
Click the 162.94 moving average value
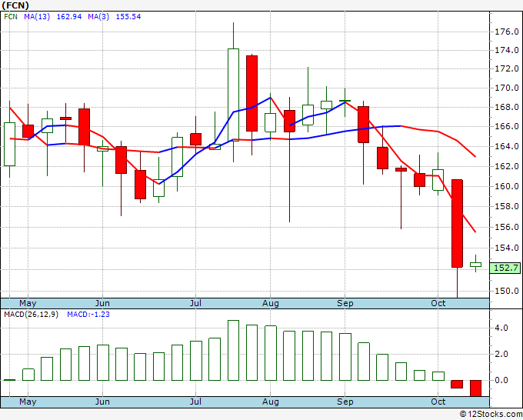[69, 17]
